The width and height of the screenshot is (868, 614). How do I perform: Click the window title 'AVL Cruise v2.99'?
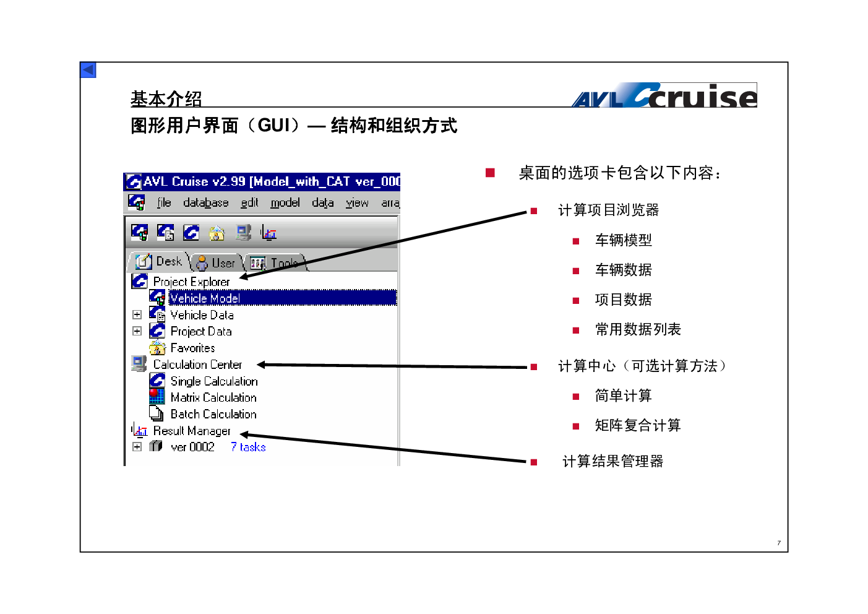[195, 181]
